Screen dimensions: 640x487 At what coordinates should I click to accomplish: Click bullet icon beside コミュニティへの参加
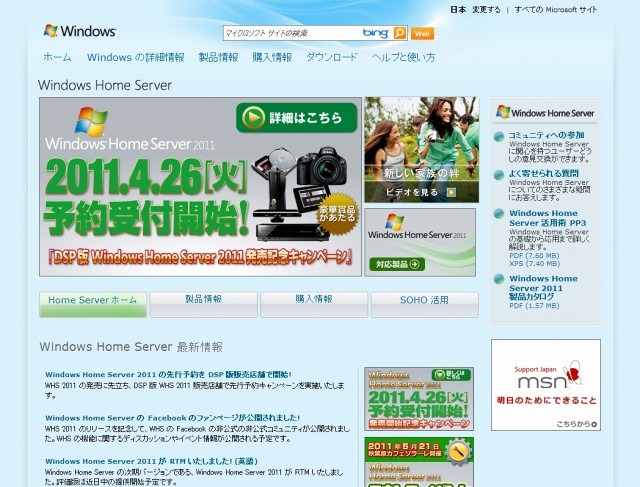click(499, 137)
